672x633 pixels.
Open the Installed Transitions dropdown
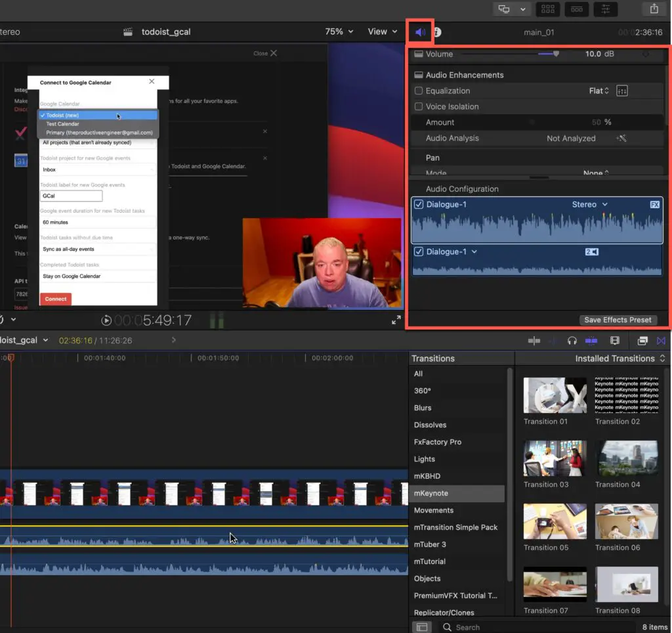tap(619, 359)
